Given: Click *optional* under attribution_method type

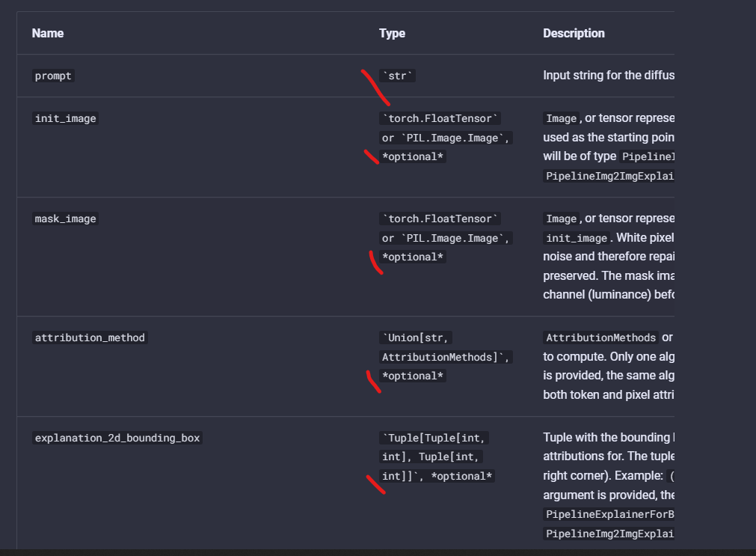Looking at the screenshot, I should [413, 376].
